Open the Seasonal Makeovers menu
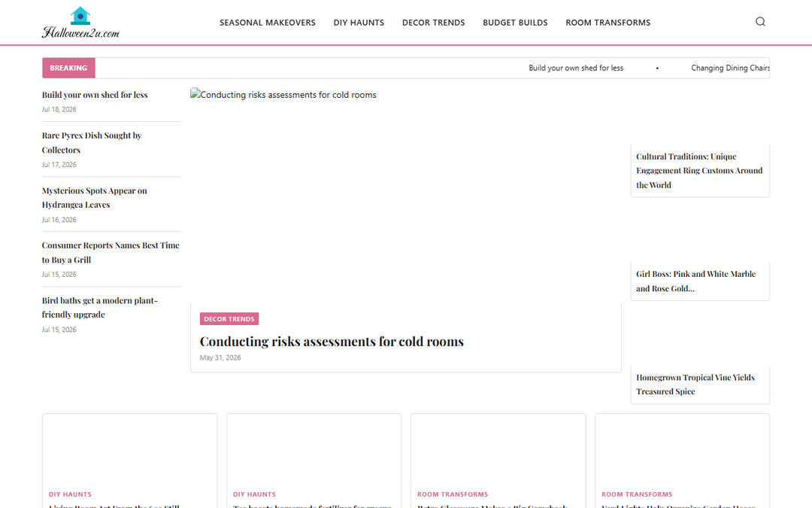Image resolution: width=812 pixels, height=508 pixels. coord(267,23)
